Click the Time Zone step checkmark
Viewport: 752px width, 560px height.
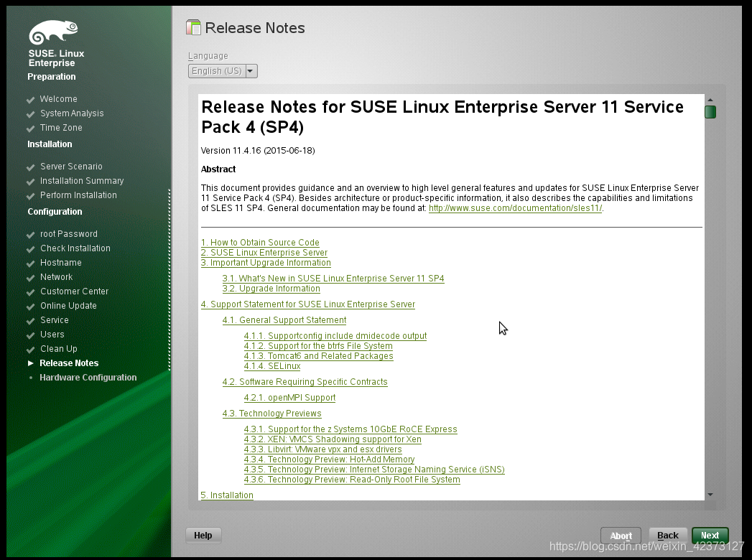tap(31, 129)
